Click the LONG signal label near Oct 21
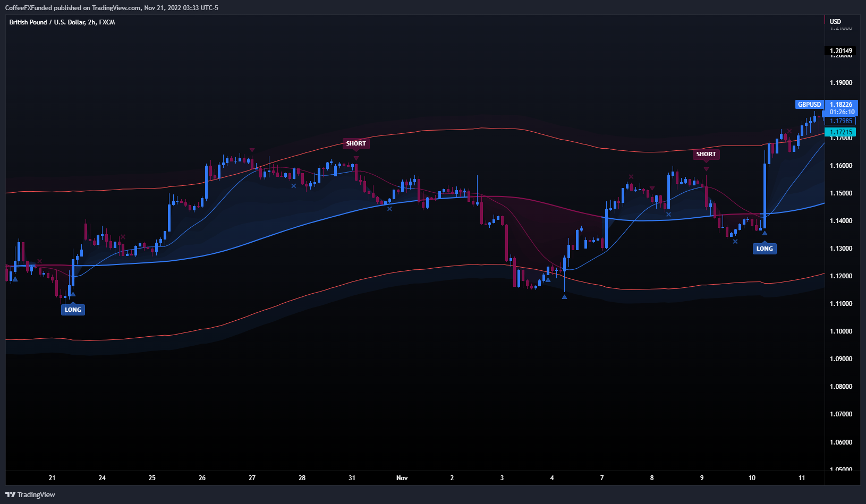This screenshot has height=504, width=866. click(73, 310)
